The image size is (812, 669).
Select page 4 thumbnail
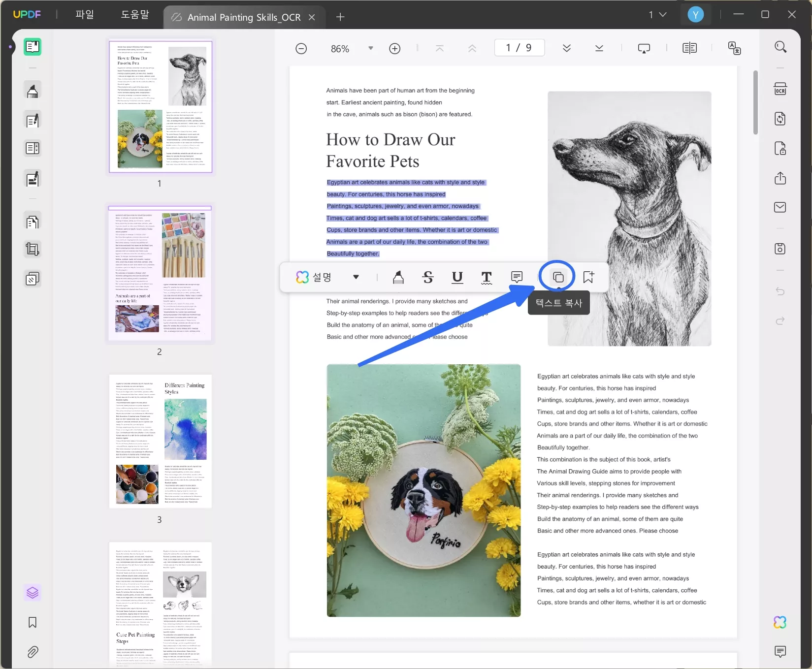(161, 605)
